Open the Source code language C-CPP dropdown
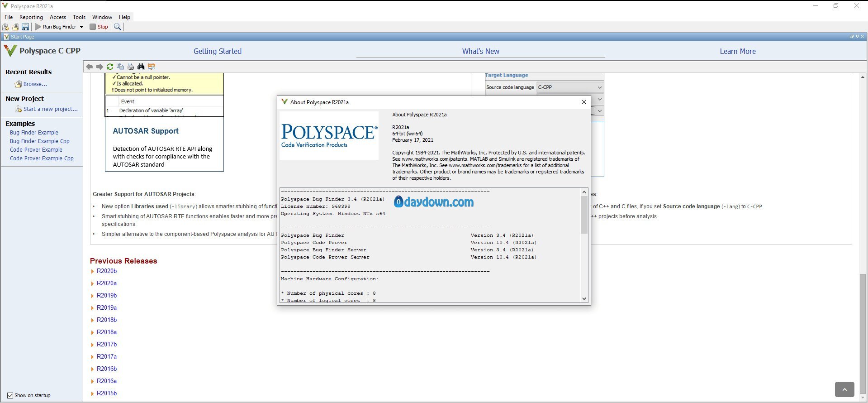This screenshot has height=403, width=868. (570, 87)
